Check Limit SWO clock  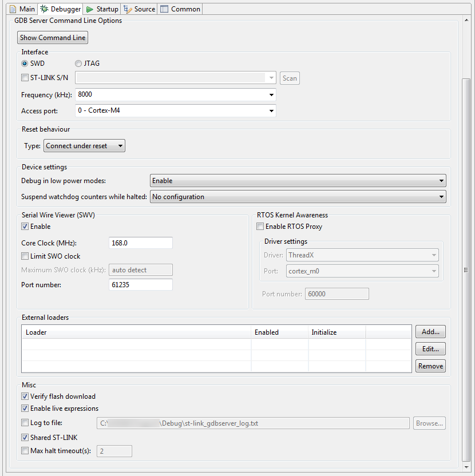[x=25, y=255]
